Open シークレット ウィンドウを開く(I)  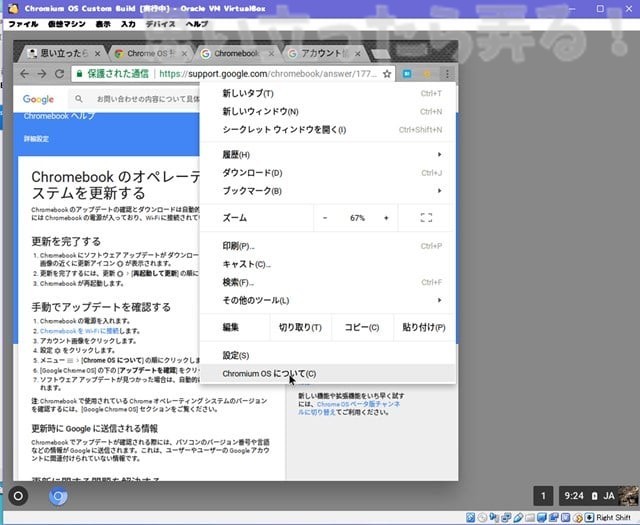click(x=328, y=129)
